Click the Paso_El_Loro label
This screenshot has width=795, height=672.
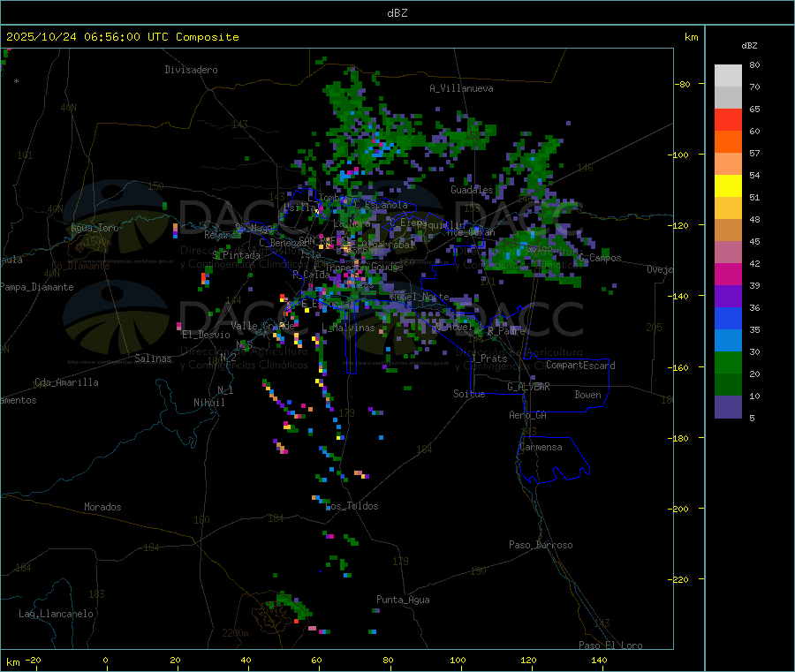point(610,646)
